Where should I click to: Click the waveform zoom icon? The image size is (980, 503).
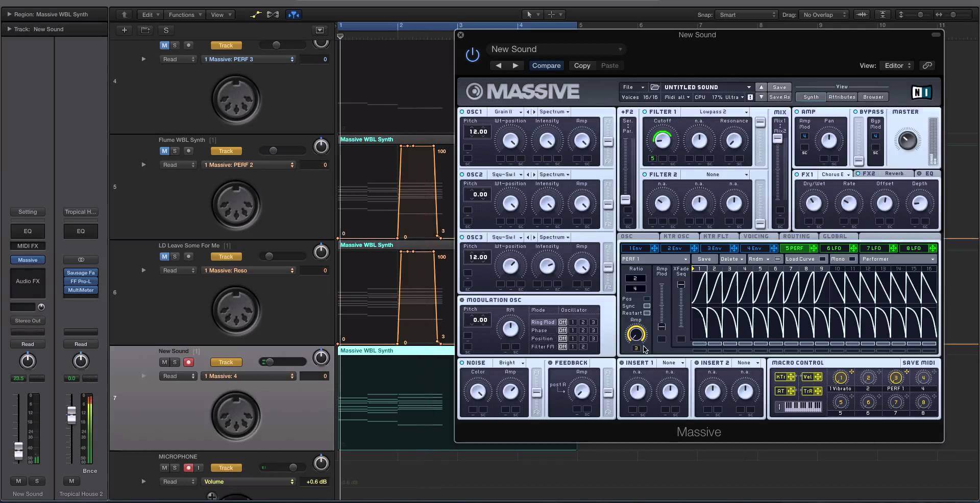(x=862, y=15)
